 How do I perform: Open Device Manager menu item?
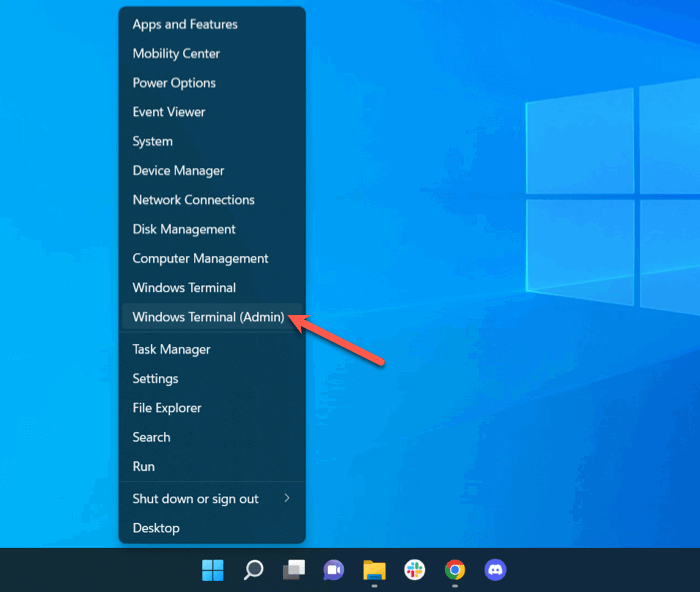coord(212,171)
